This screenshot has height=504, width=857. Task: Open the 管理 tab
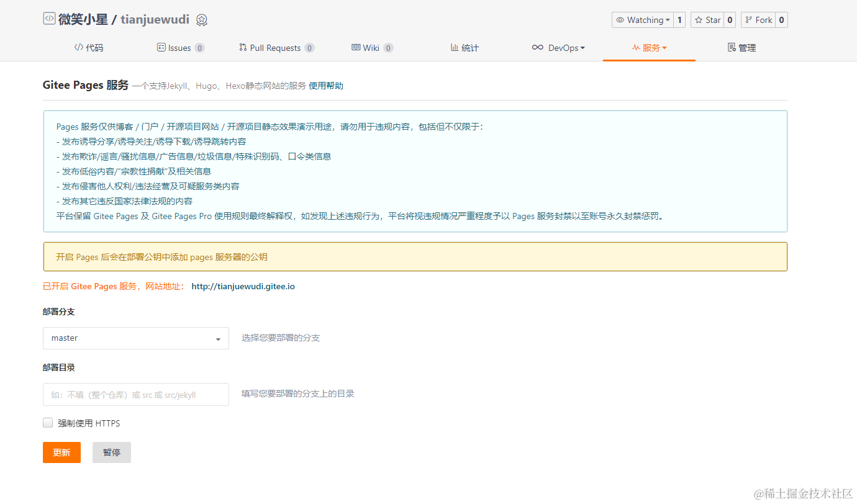pos(741,48)
